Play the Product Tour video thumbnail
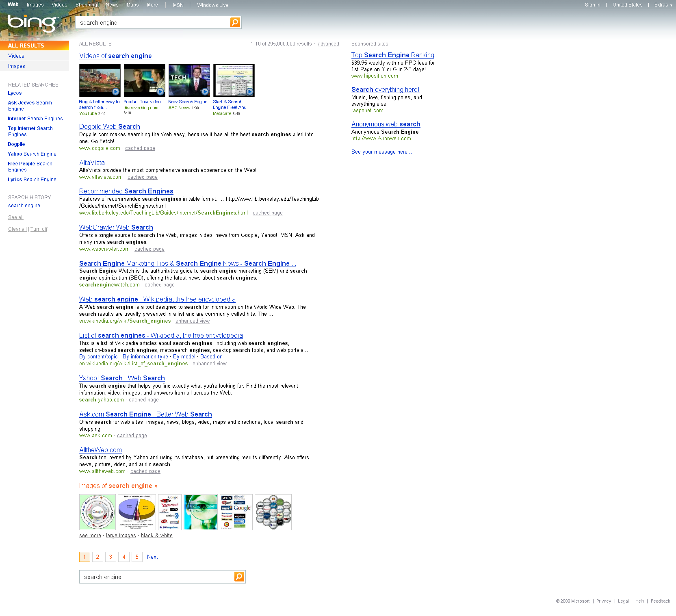 [144, 80]
